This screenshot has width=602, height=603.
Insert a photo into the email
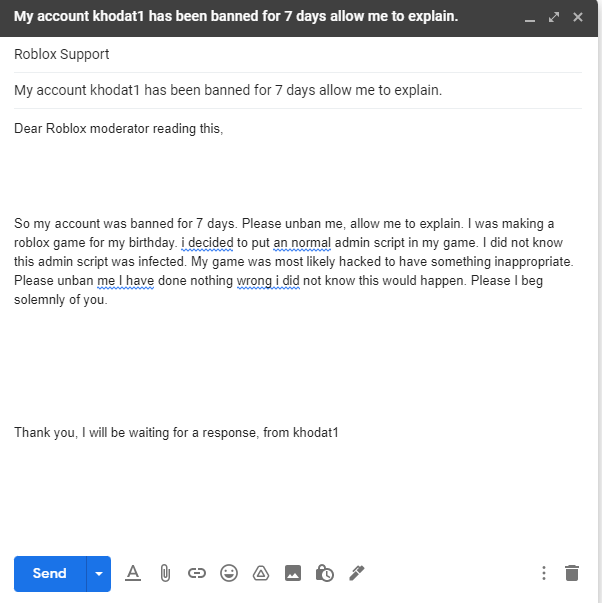click(x=292, y=573)
